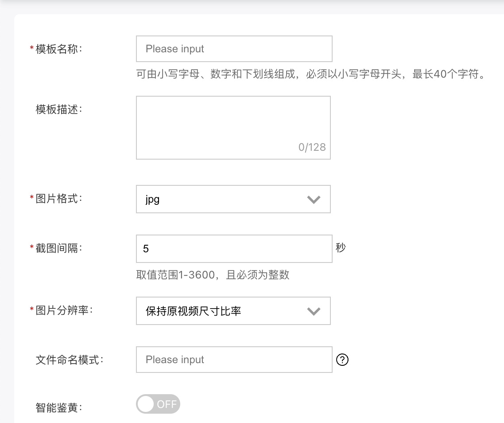The height and width of the screenshot is (423, 504).
Task: Click the help icon beside 文件命名模式 field
Action: tap(342, 360)
